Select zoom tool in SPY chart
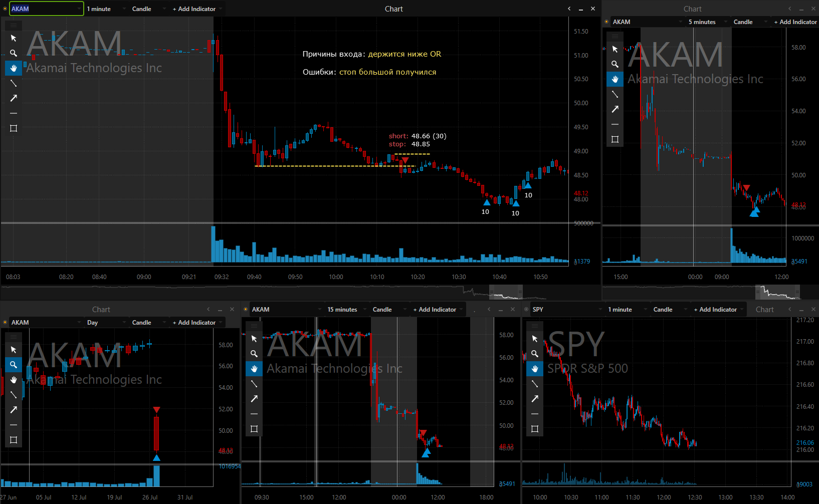The height and width of the screenshot is (504, 819). 535,354
